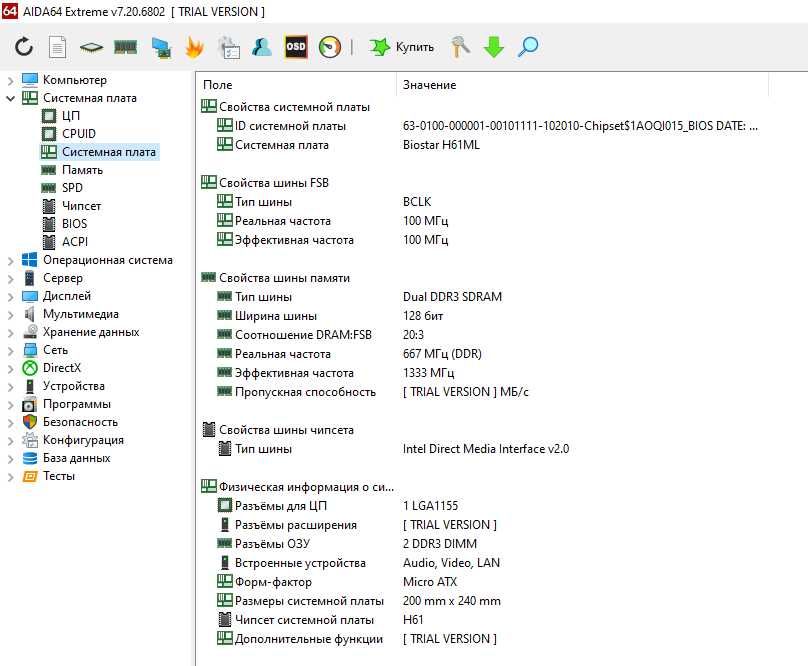Click the Refresh toolbar icon
The height and width of the screenshot is (666, 808).
click(24, 47)
